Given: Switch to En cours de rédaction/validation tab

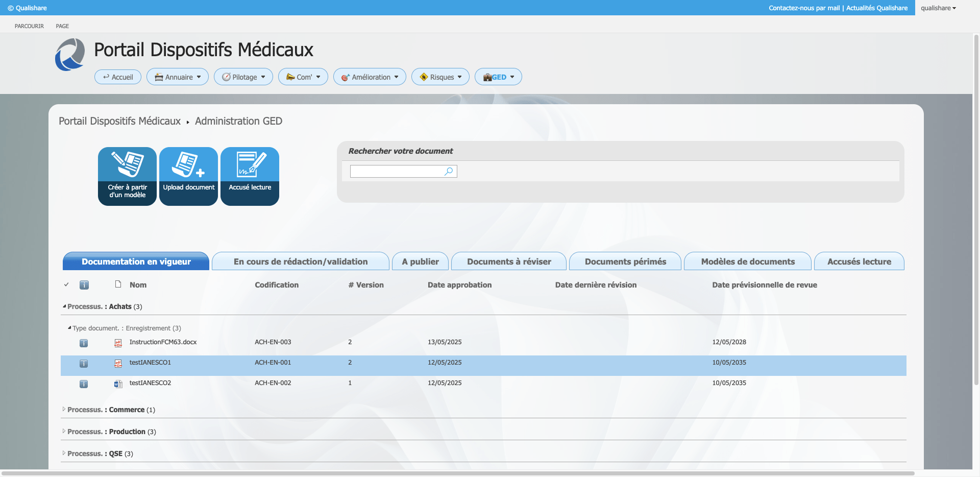Looking at the screenshot, I should pos(301,261).
